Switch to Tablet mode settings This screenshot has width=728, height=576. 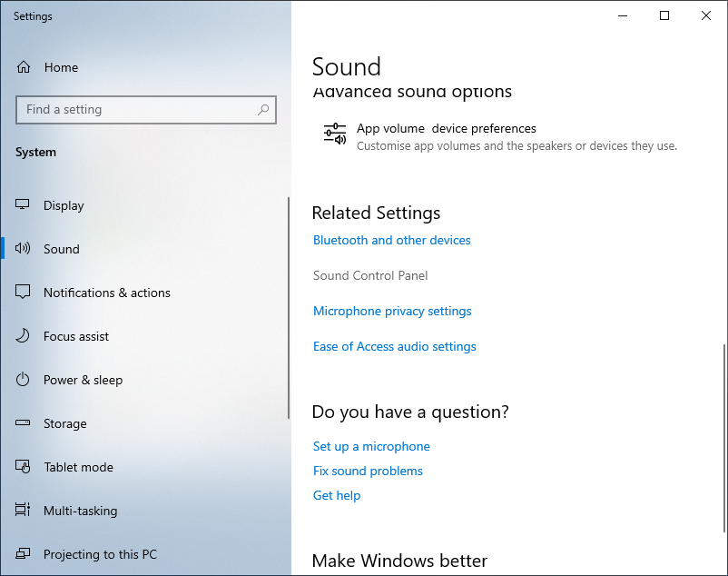(144, 467)
